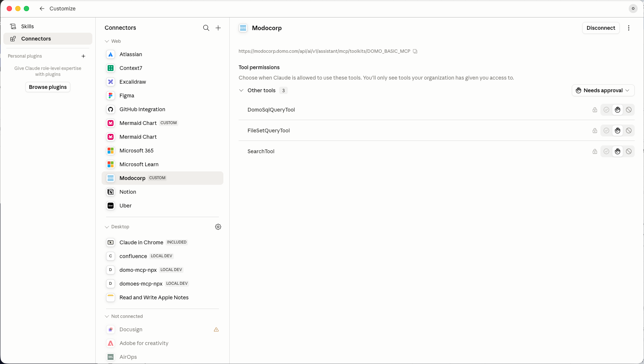Click the plus icon to add a connector
644x364 pixels.
click(218, 28)
